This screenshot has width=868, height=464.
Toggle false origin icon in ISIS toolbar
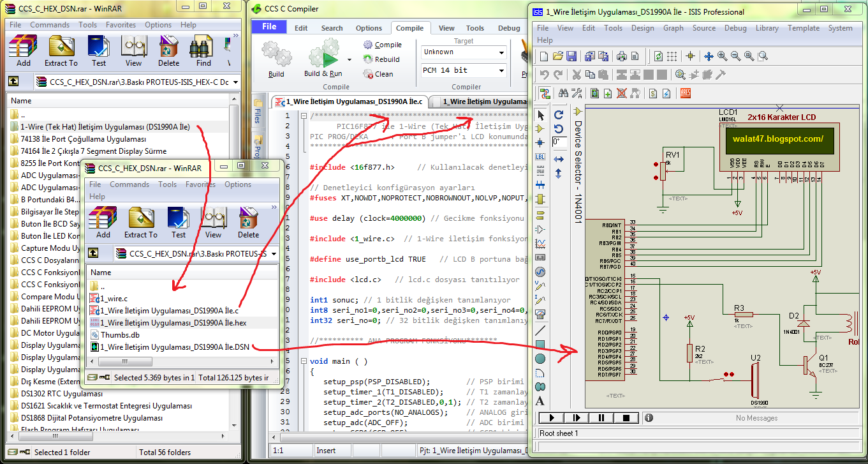coord(690,56)
